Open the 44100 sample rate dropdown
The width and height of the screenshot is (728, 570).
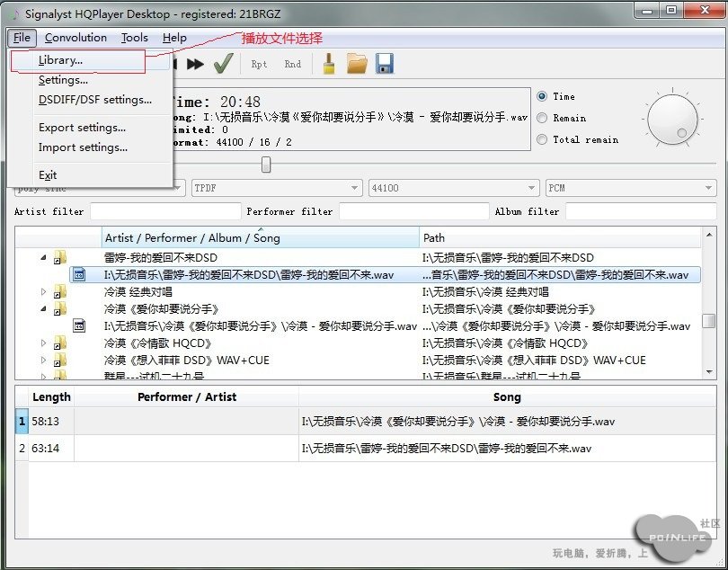[454, 188]
